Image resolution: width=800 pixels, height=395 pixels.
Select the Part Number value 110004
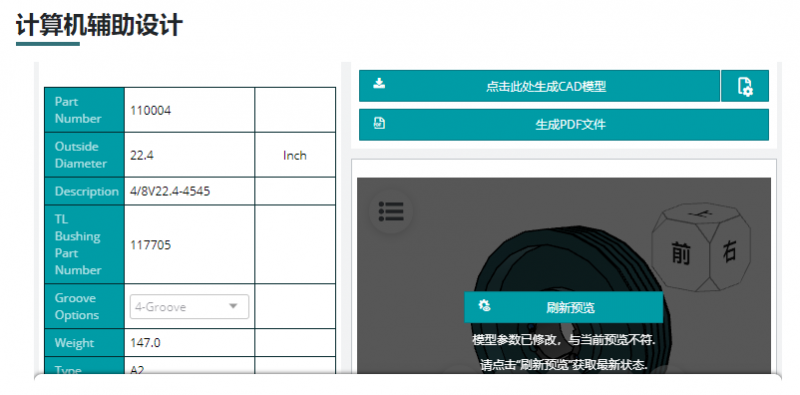[x=151, y=110]
